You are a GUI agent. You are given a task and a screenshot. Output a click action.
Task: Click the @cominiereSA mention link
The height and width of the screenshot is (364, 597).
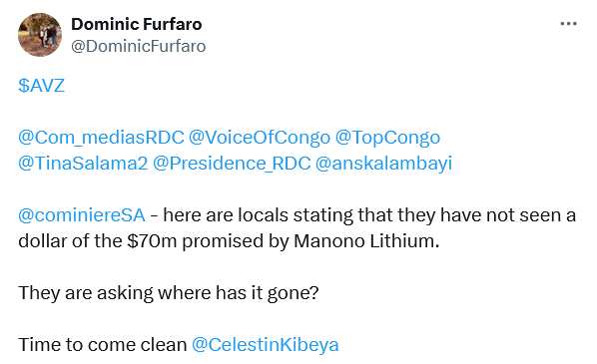coord(82,214)
